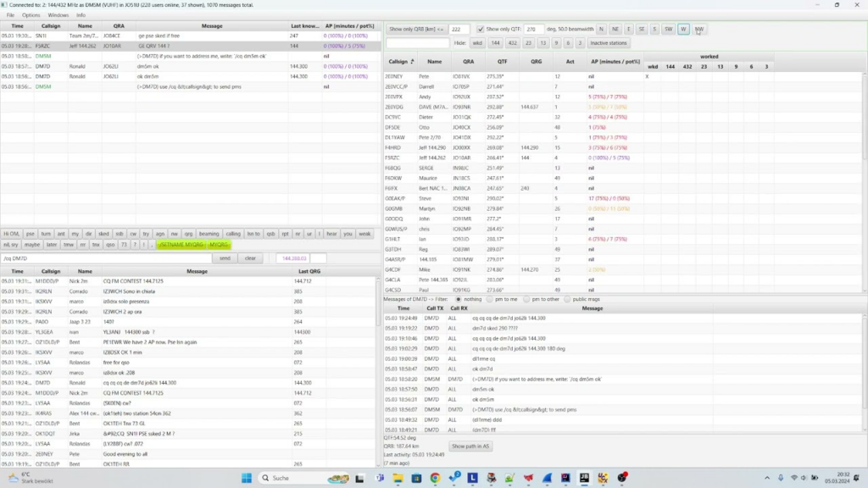Image resolution: width=868 pixels, height=488 pixels.
Task: Insert the 'lsn to' text snippet
Action: (x=253, y=234)
